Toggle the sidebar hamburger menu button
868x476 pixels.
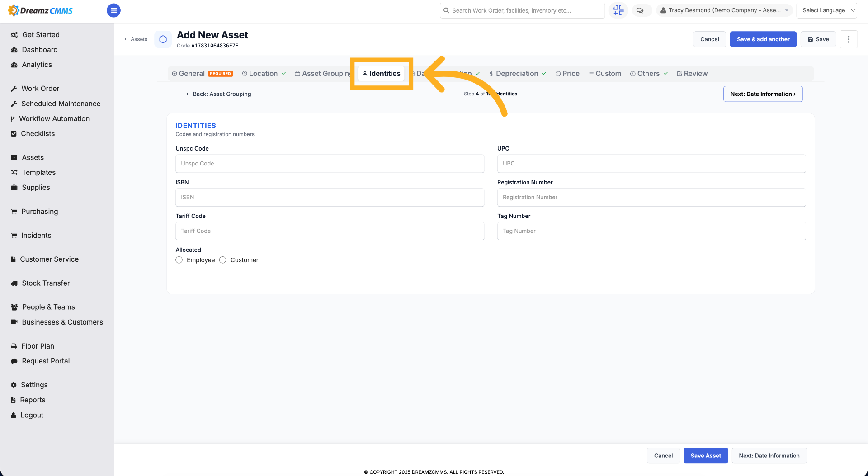pyautogui.click(x=113, y=10)
